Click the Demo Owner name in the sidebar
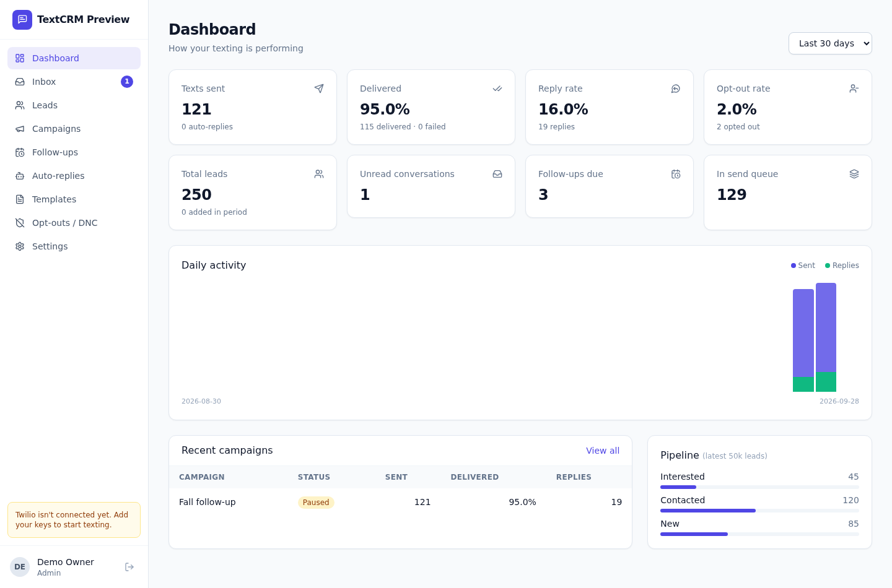The image size is (892, 588). pos(66,562)
